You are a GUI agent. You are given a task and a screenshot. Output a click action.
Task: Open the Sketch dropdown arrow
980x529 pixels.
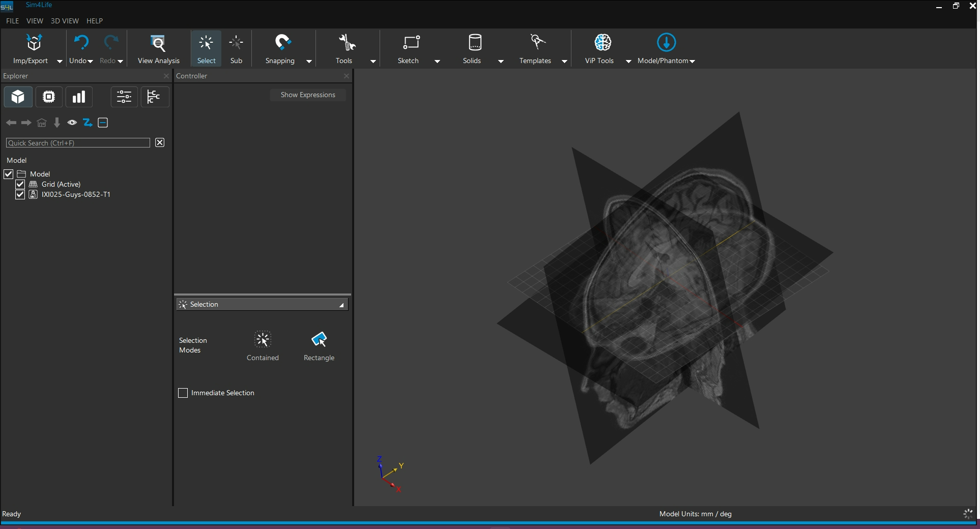437,61
